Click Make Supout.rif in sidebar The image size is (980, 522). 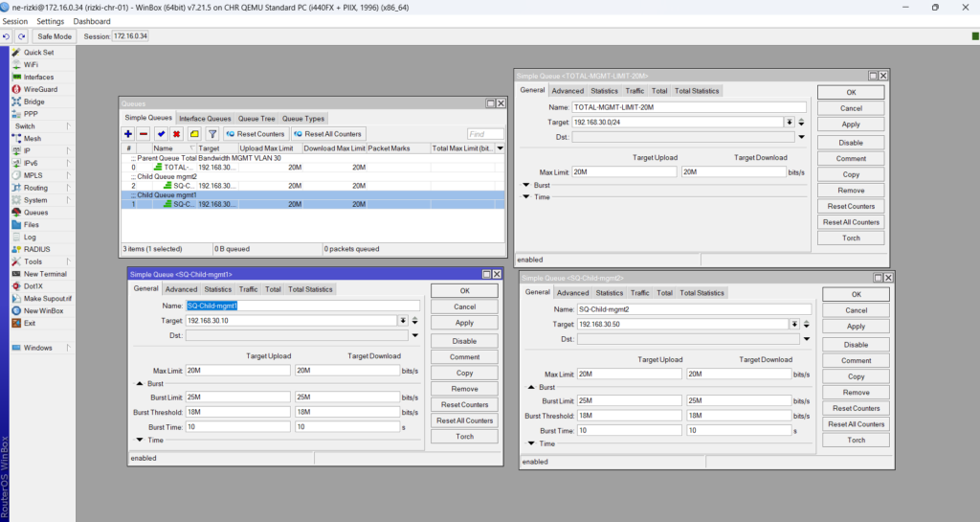click(48, 298)
